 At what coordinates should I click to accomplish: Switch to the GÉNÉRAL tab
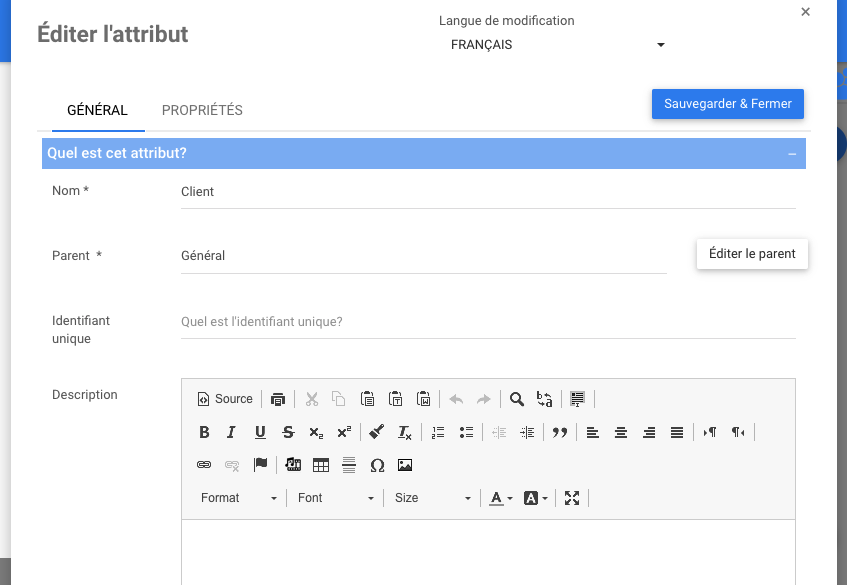tap(97, 110)
